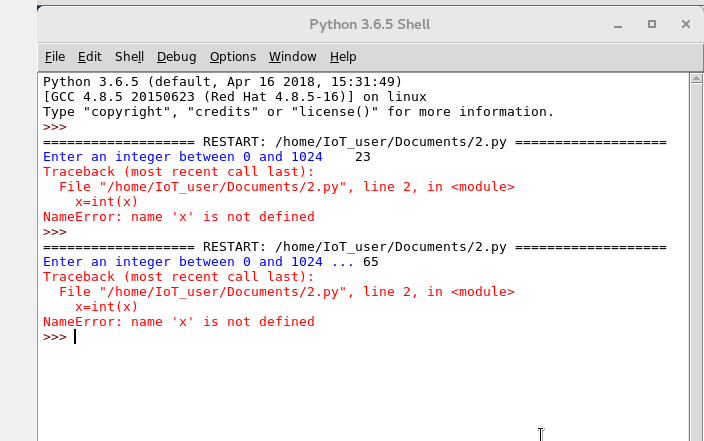Open the Help menu
The width and height of the screenshot is (704, 441).
(343, 57)
